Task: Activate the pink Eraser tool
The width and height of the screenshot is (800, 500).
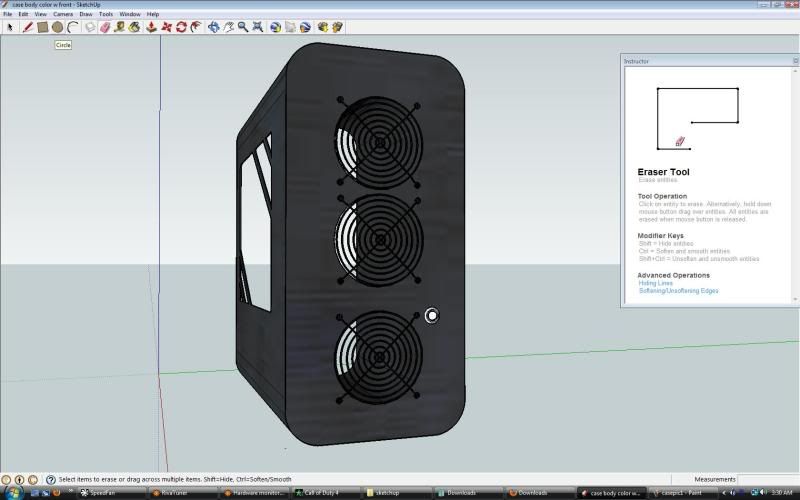Action: tap(105, 27)
